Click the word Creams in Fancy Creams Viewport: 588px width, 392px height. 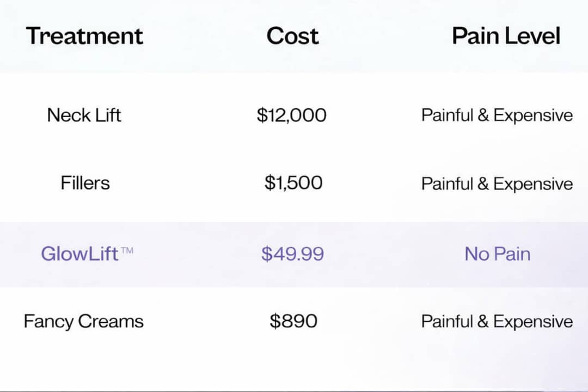tap(111, 321)
